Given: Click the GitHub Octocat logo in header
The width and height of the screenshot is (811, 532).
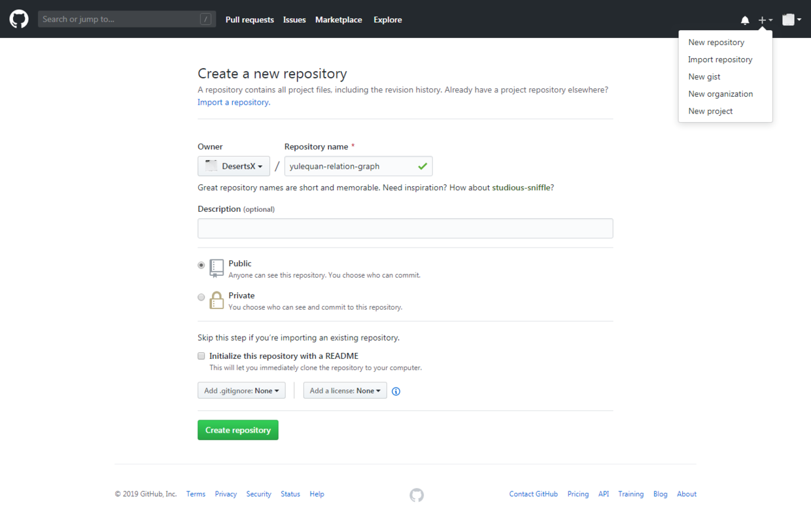Looking at the screenshot, I should [x=19, y=19].
